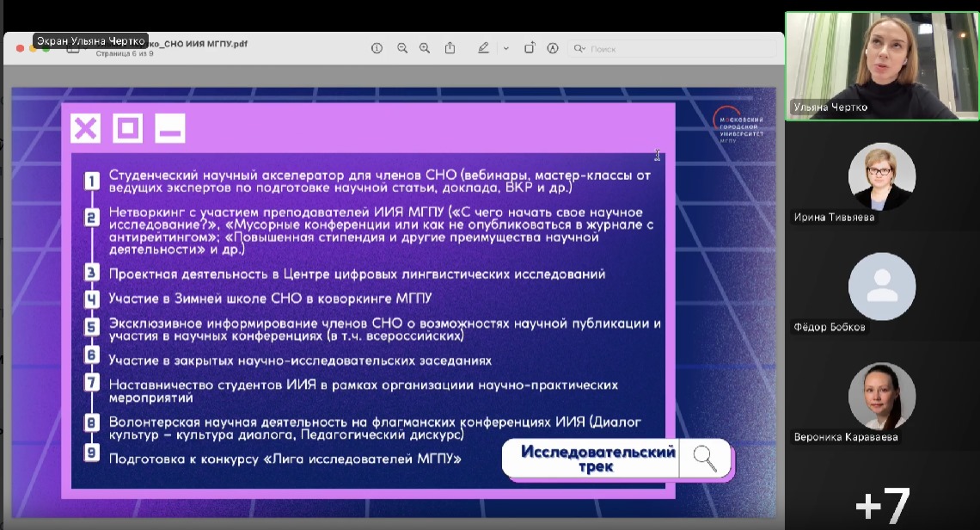Click the search field in the toolbar

(x=671, y=49)
